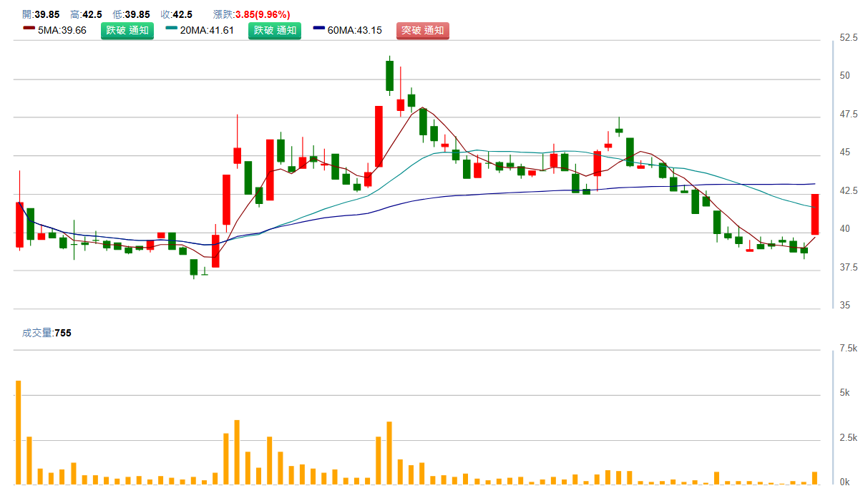Click the 0k volume axis label

[x=845, y=482]
